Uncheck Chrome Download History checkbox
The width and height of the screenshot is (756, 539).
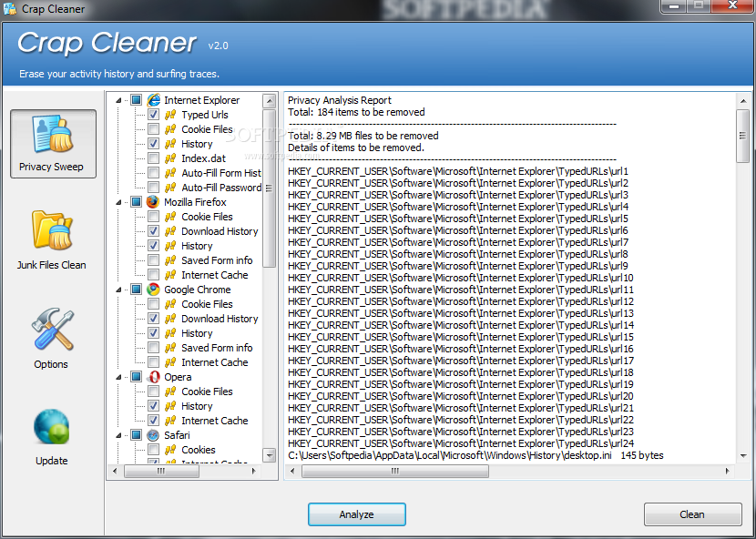(x=153, y=318)
